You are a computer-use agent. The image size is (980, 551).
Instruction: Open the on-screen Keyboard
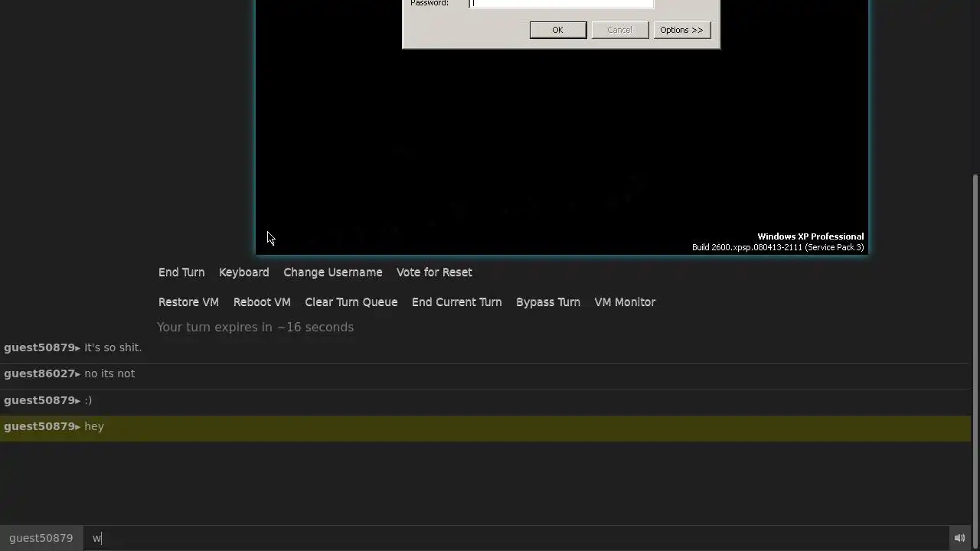244,272
